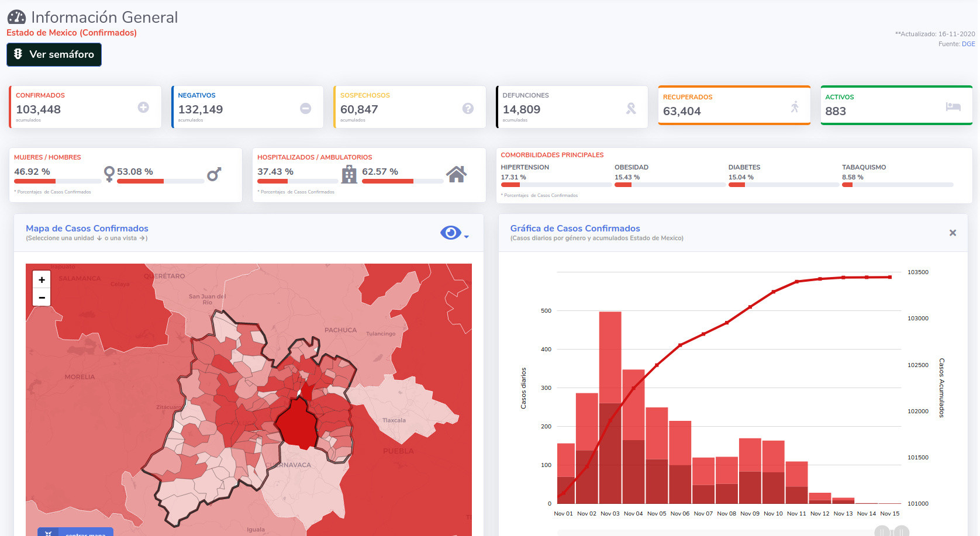Screen dimensions: 980x536
Task: Toggle the eye visibility icon on the map panel
Action: click(x=451, y=233)
